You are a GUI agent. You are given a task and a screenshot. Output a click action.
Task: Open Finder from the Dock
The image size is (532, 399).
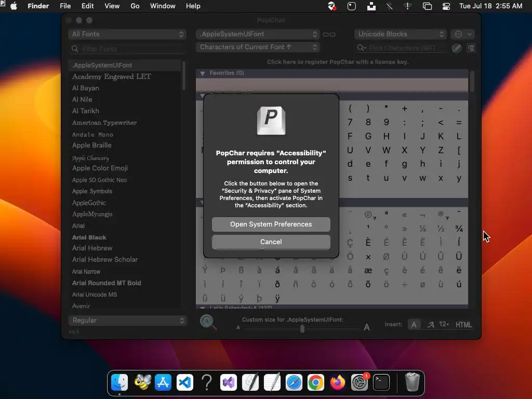point(119,382)
